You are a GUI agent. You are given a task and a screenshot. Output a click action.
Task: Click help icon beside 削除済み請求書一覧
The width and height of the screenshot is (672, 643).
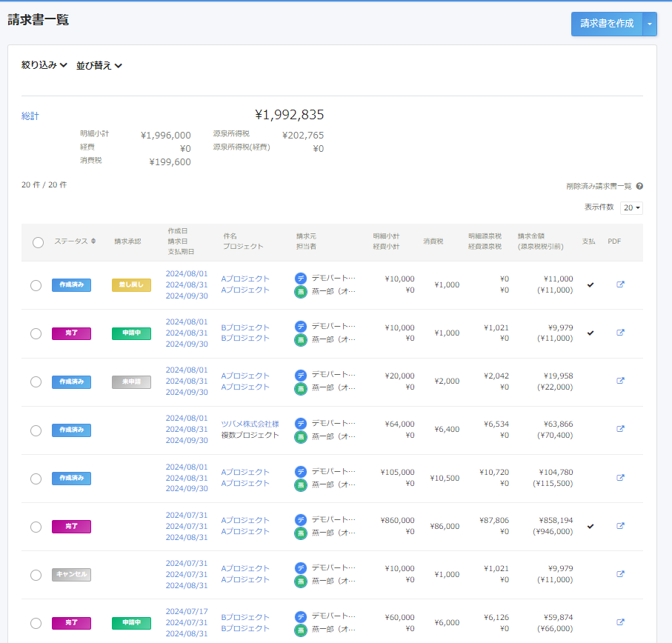coord(639,186)
